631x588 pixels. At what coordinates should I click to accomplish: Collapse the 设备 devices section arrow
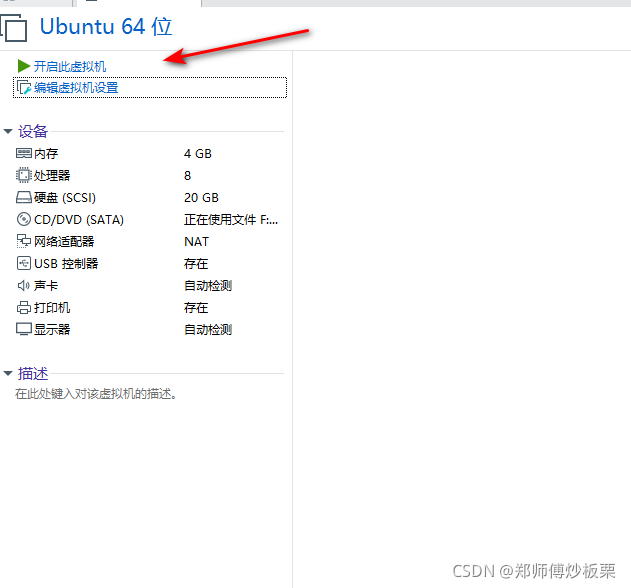point(8,131)
